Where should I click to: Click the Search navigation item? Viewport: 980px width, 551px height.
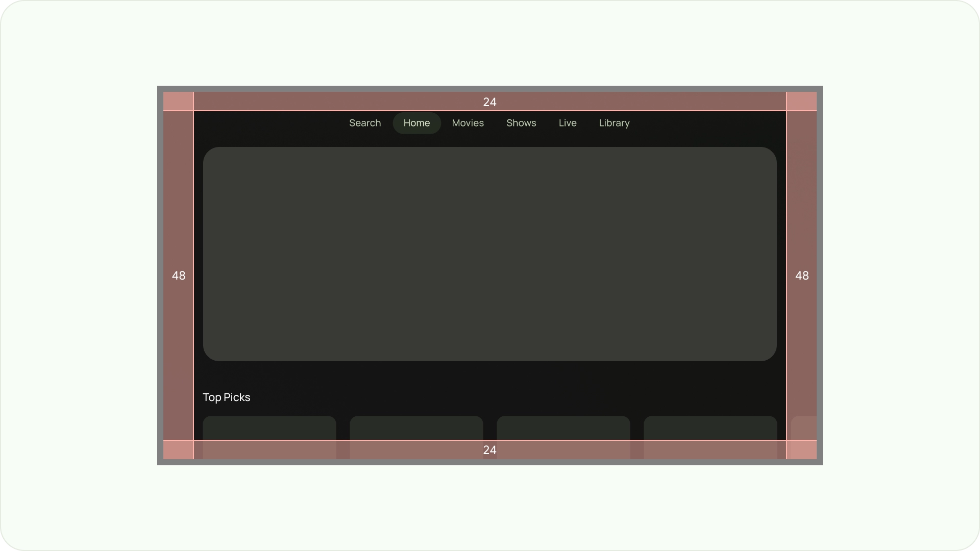point(365,122)
